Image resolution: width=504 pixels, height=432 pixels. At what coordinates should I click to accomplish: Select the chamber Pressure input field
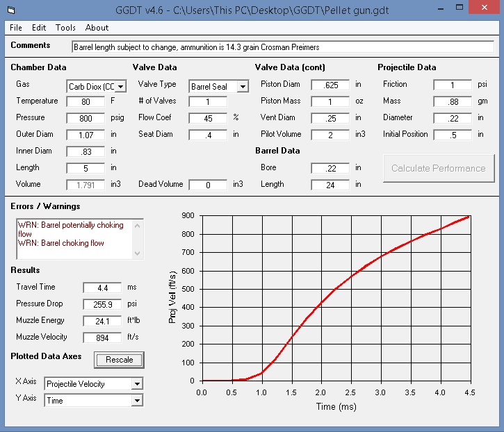click(x=86, y=118)
